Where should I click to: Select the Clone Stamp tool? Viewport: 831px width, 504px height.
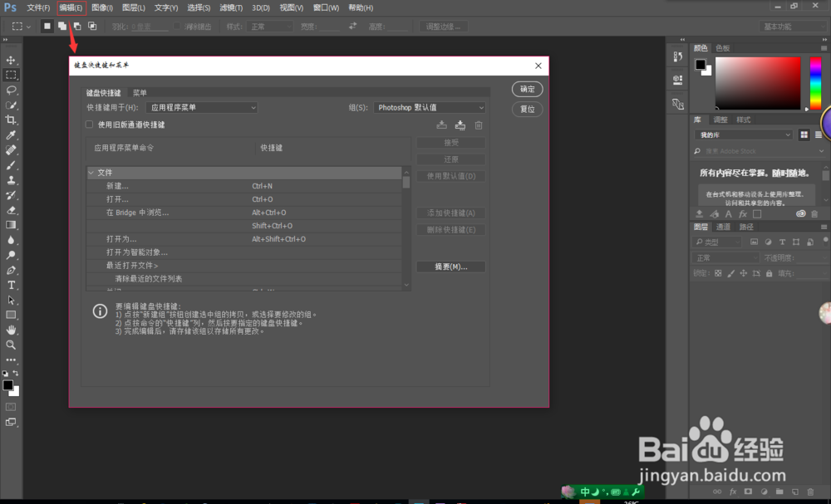point(11,180)
